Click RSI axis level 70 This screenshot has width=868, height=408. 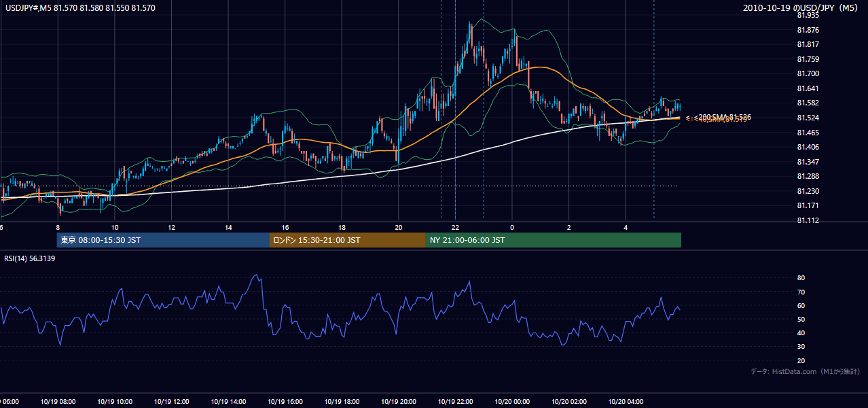[x=801, y=292]
